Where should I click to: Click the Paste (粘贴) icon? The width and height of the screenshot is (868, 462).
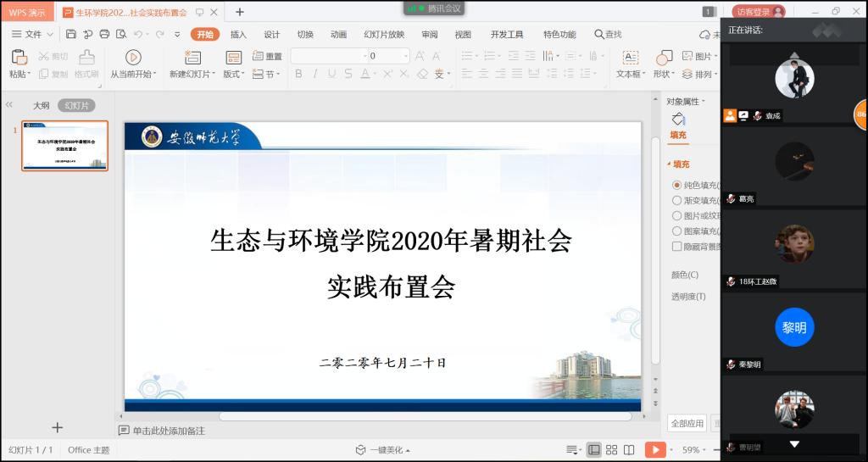click(19, 57)
